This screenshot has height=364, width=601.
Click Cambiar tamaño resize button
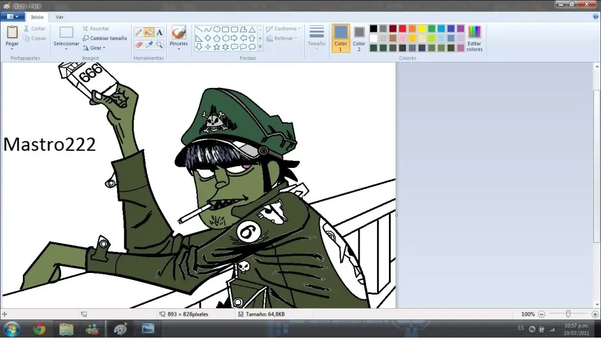point(105,38)
